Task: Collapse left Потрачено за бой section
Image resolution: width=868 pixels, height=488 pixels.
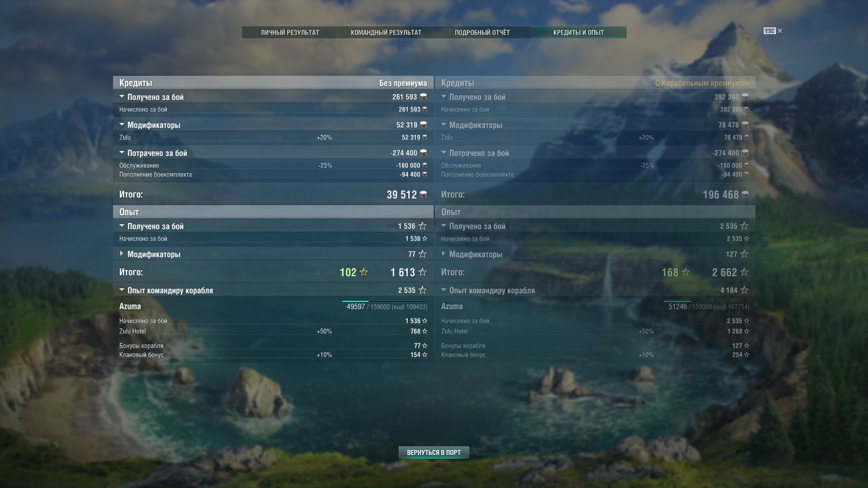Action: [122, 152]
